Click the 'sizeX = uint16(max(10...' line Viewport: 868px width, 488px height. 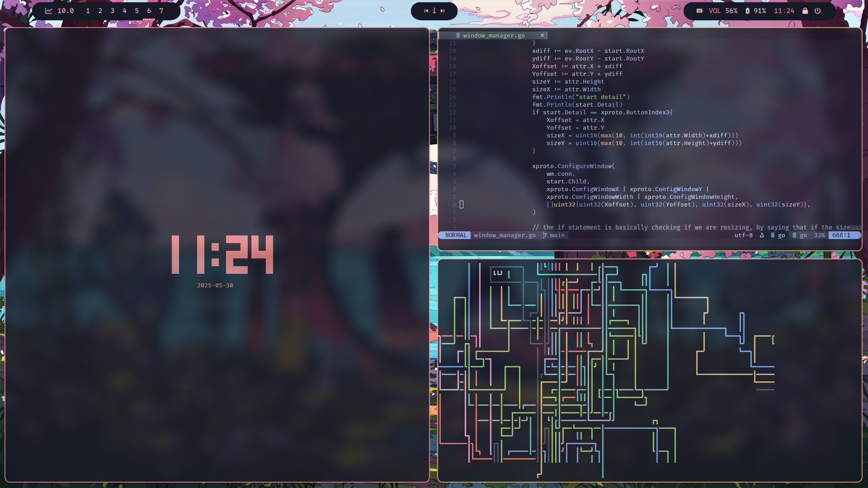(x=642, y=135)
